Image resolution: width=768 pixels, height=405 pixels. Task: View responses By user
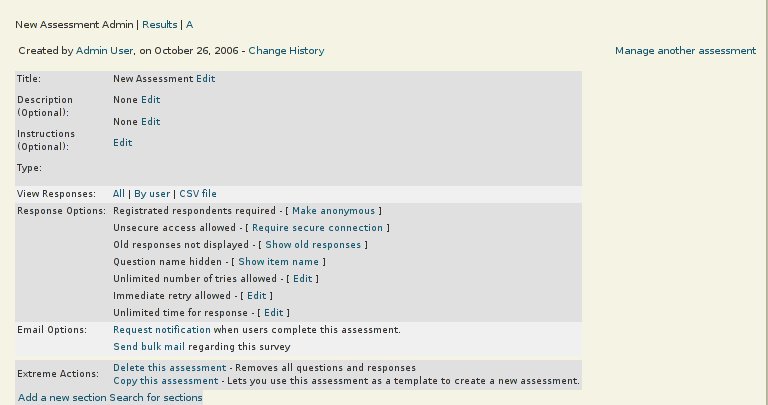153,194
